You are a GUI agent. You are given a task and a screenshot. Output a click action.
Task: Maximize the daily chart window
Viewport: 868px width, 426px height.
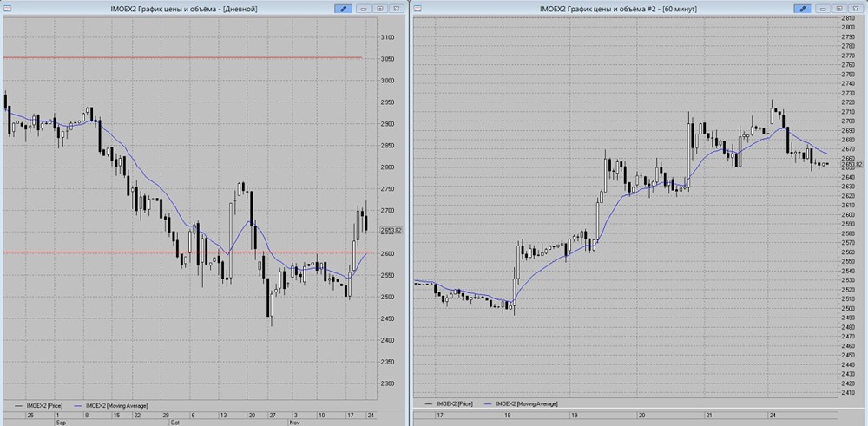380,9
